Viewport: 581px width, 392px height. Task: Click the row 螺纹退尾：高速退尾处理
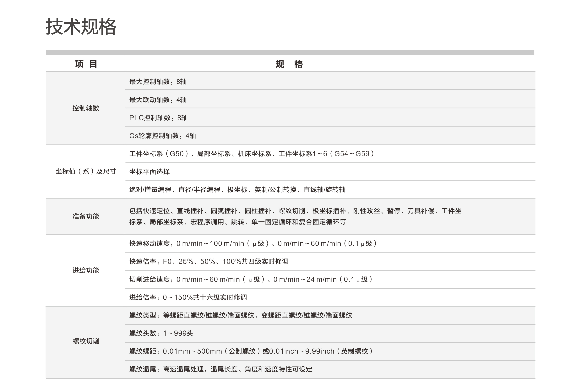click(x=330, y=369)
